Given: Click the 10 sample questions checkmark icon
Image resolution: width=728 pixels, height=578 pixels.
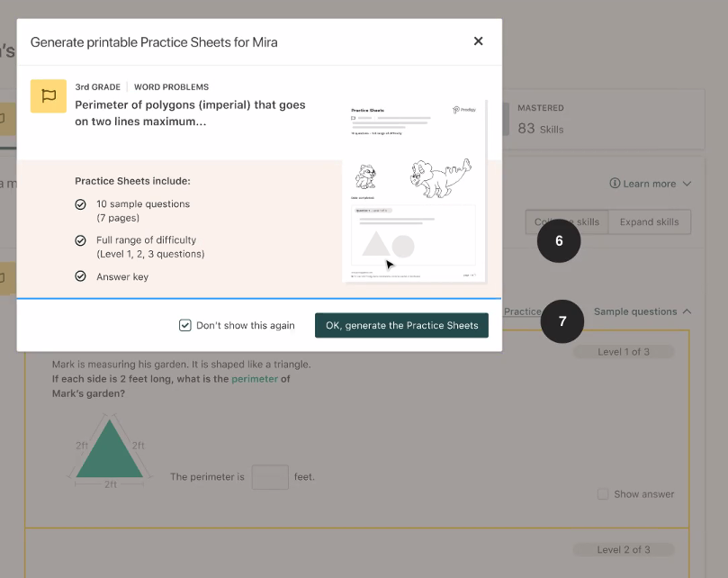Looking at the screenshot, I should [x=80, y=204].
